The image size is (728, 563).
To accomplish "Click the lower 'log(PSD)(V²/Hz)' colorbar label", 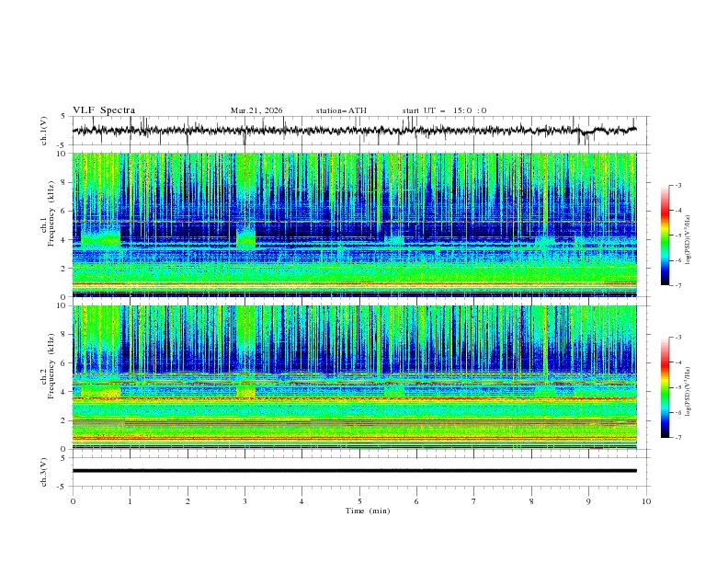I will click(x=688, y=392).
